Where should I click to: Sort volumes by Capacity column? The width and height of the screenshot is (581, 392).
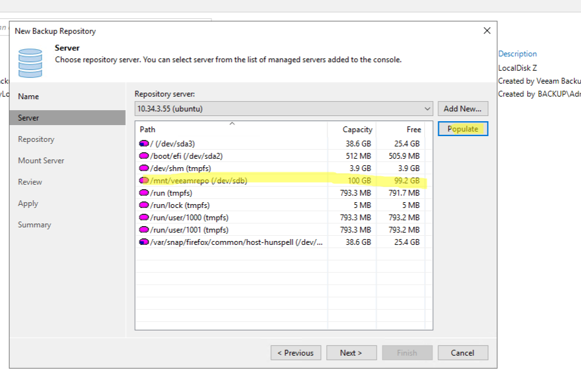click(352, 130)
